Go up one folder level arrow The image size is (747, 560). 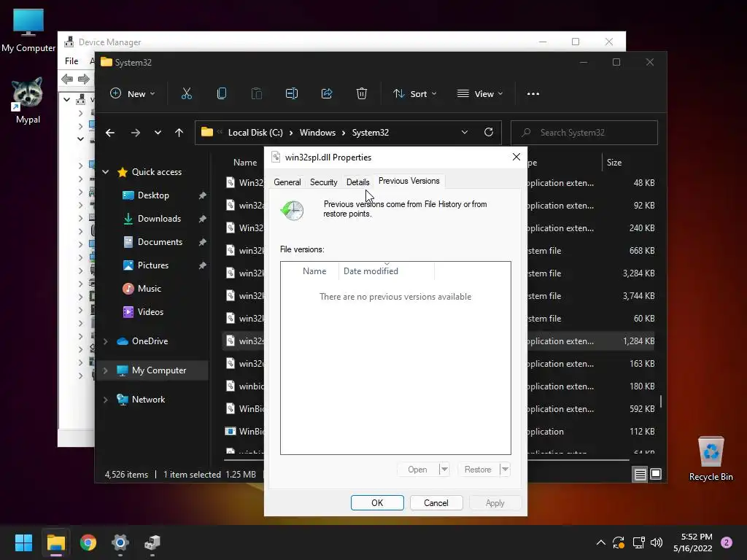(x=179, y=133)
